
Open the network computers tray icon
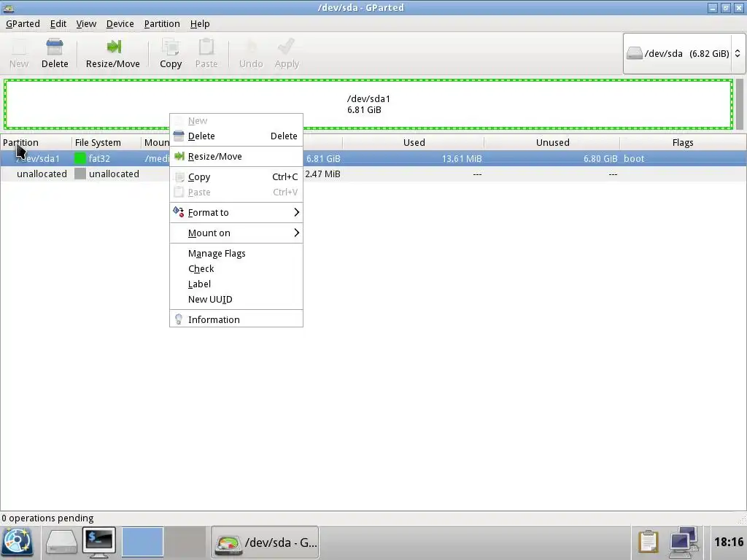click(684, 542)
